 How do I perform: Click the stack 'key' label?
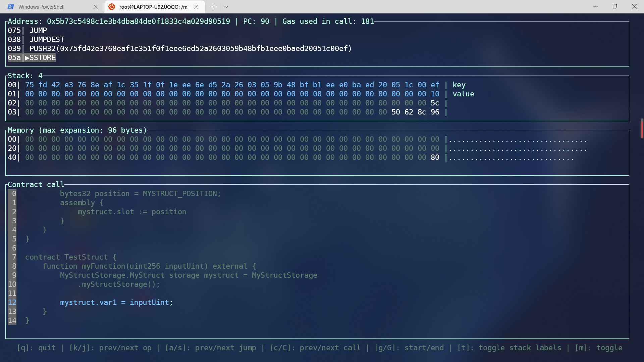coord(459,85)
